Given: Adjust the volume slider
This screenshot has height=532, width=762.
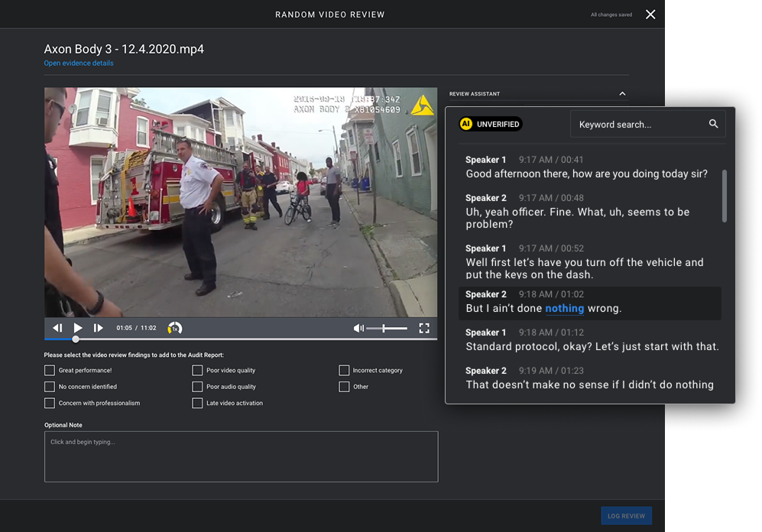Looking at the screenshot, I should pos(384,328).
